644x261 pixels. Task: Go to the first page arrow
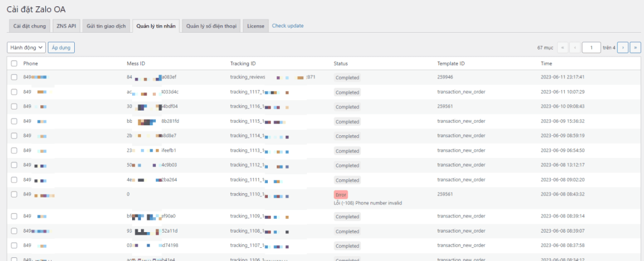pyautogui.click(x=562, y=47)
